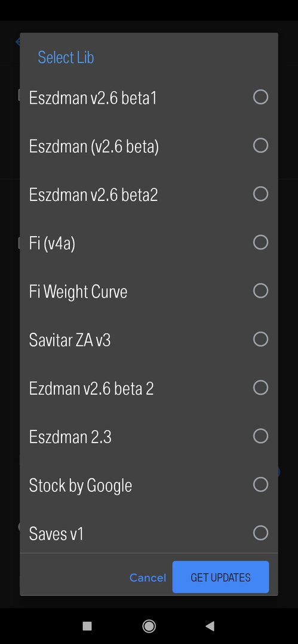
Task: Select Stock by Google radio button
Action: pyautogui.click(x=260, y=485)
